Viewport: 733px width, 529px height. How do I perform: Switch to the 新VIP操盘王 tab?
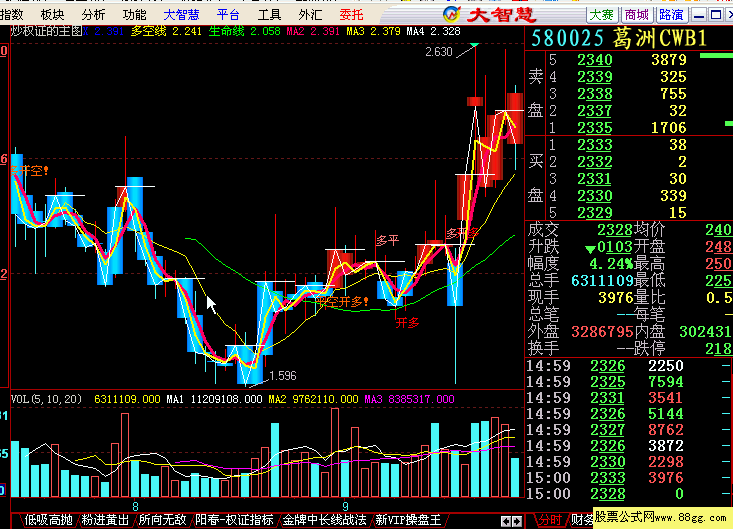(408, 520)
